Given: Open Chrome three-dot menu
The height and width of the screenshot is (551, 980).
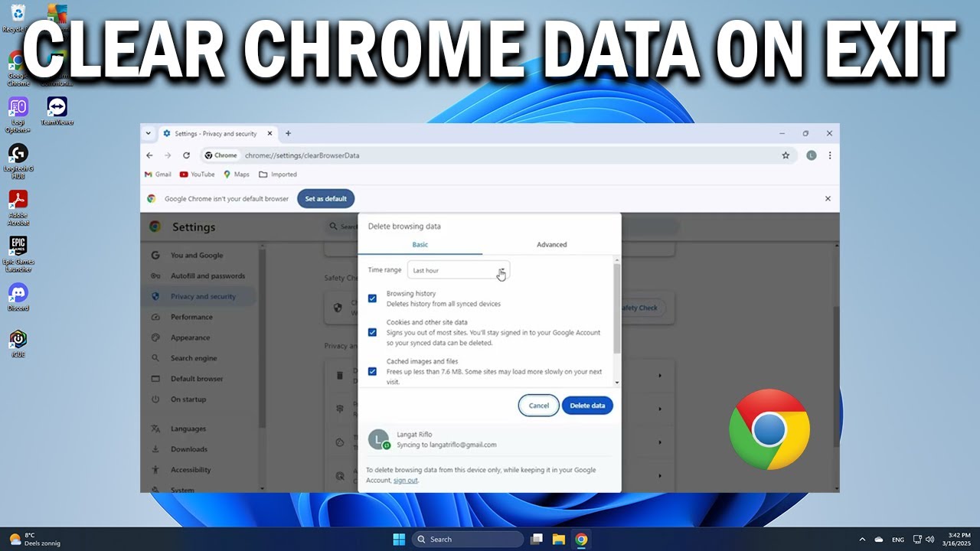Looking at the screenshot, I should click(x=829, y=155).
